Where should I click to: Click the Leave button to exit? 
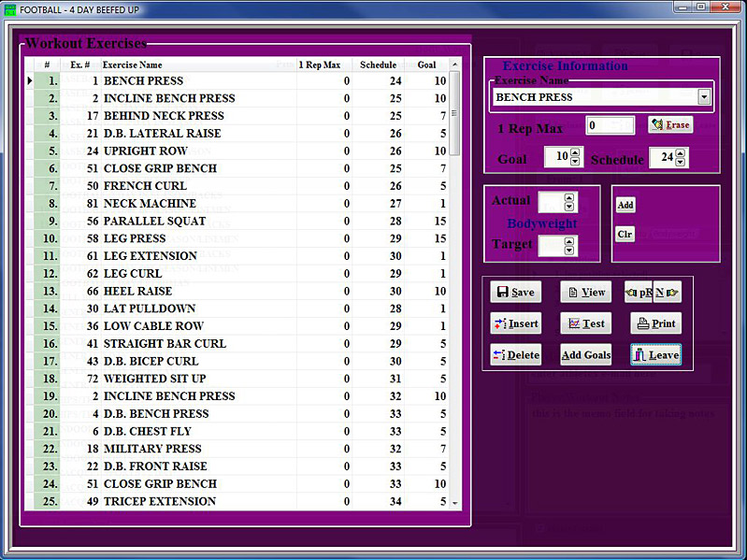[x=654, y=355]
